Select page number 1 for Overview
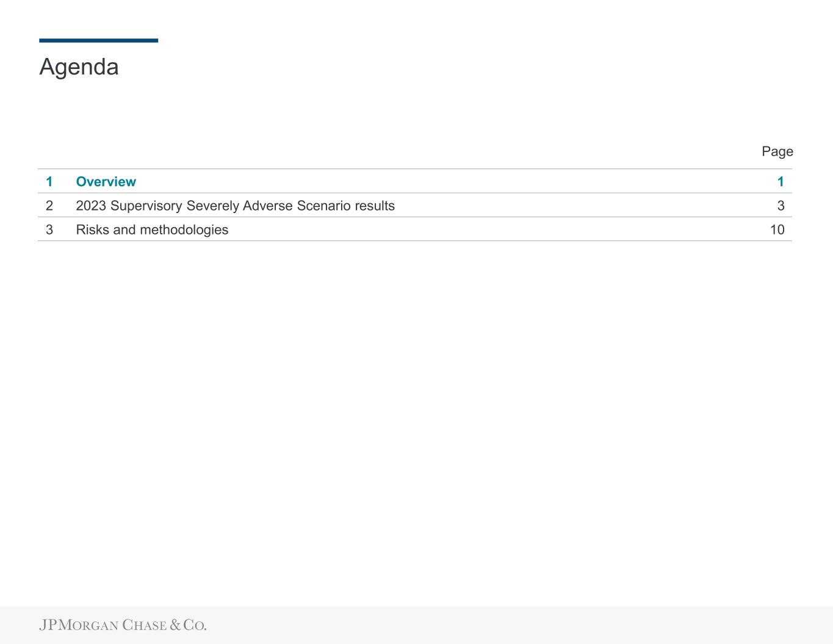 [x=781, y=182]
